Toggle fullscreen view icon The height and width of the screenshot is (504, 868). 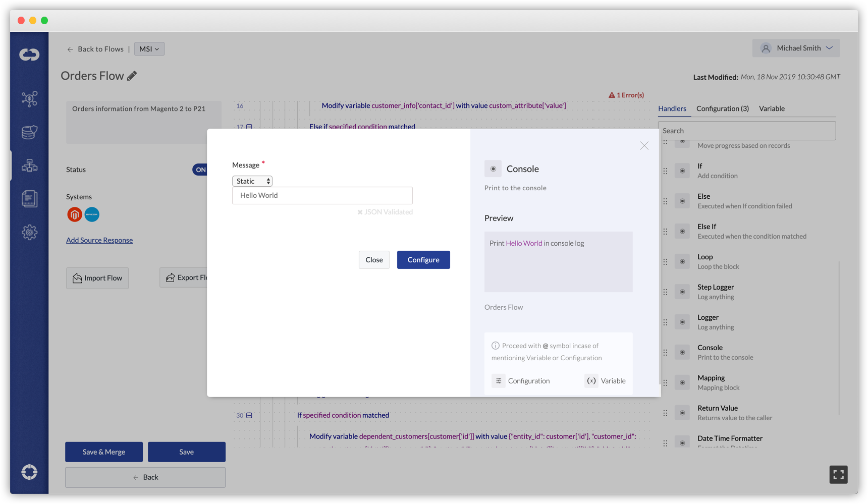[838, 475]
